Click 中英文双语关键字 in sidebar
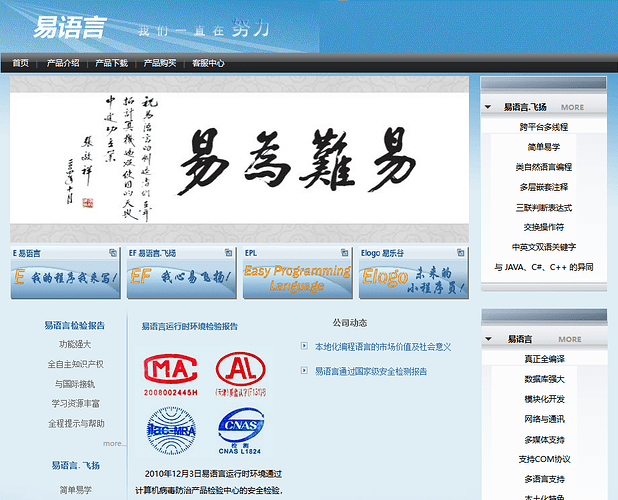This screenshot has width=618, height=500. (544, 247)
